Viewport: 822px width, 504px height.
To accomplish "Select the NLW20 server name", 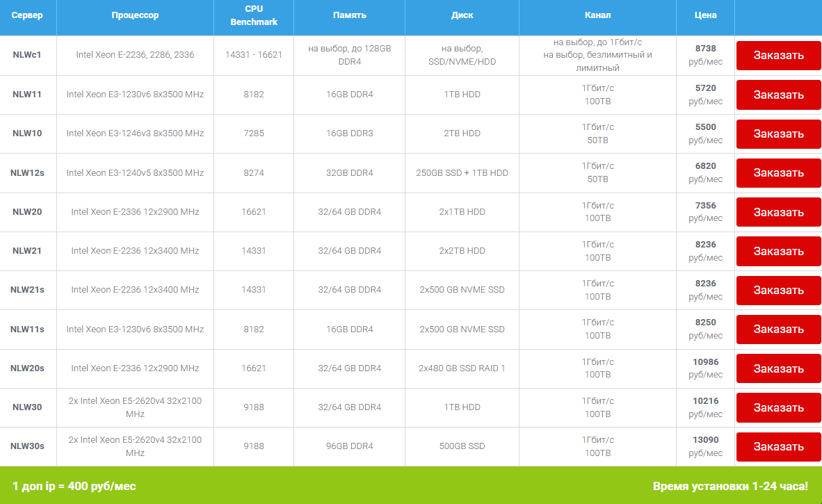I will click(x=27, y=211).
